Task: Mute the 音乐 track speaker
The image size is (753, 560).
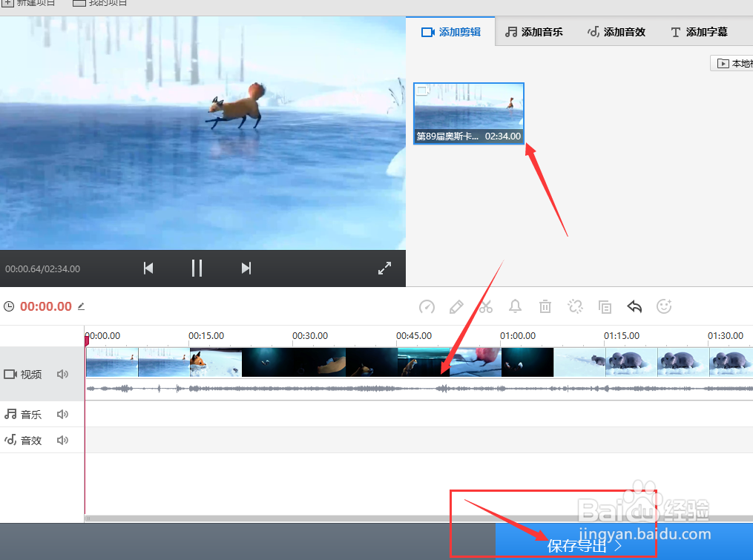Action: (62, 414)
